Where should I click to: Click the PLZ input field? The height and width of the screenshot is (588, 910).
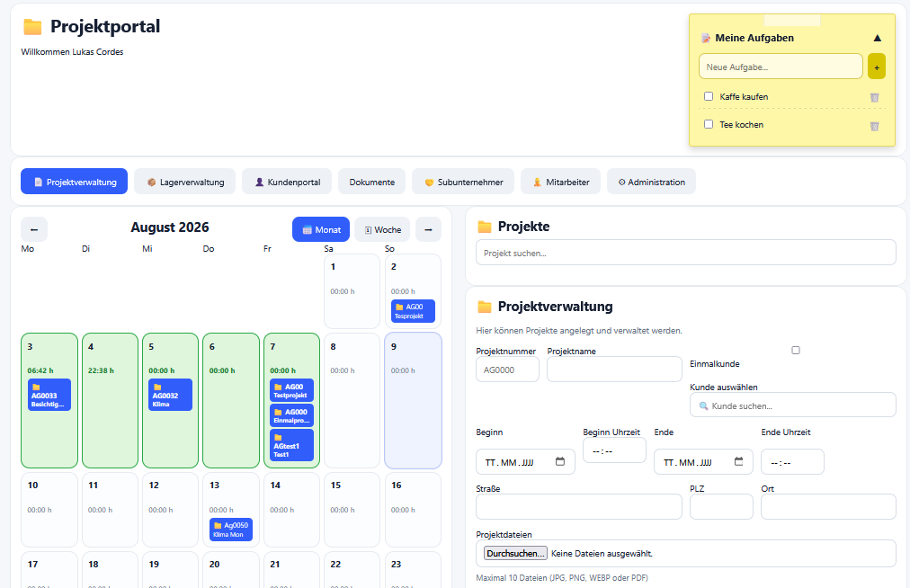tap(721, 507)
